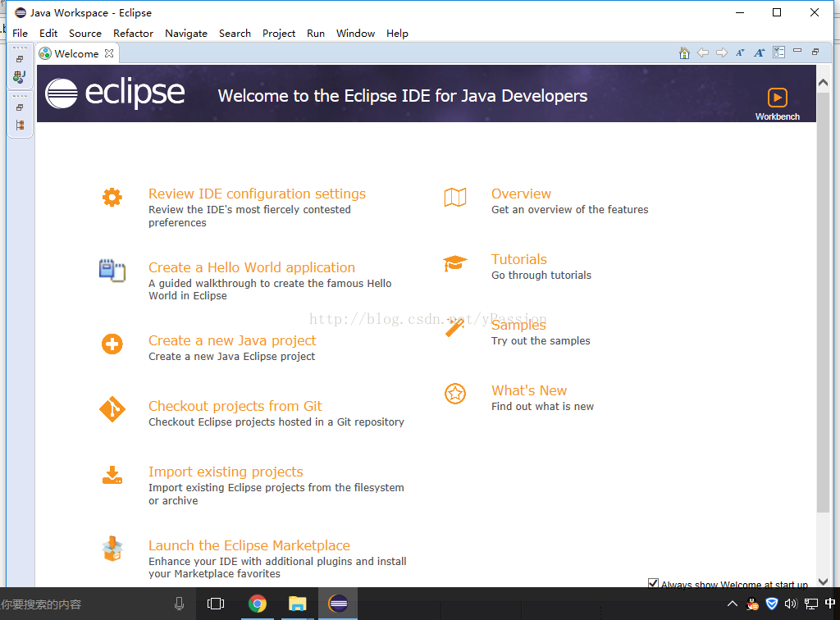Click the Overview map icon

pos(454,198)
